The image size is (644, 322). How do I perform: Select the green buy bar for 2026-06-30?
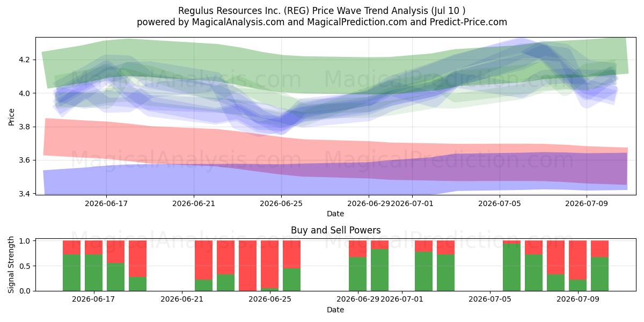(x=380, y=270)
